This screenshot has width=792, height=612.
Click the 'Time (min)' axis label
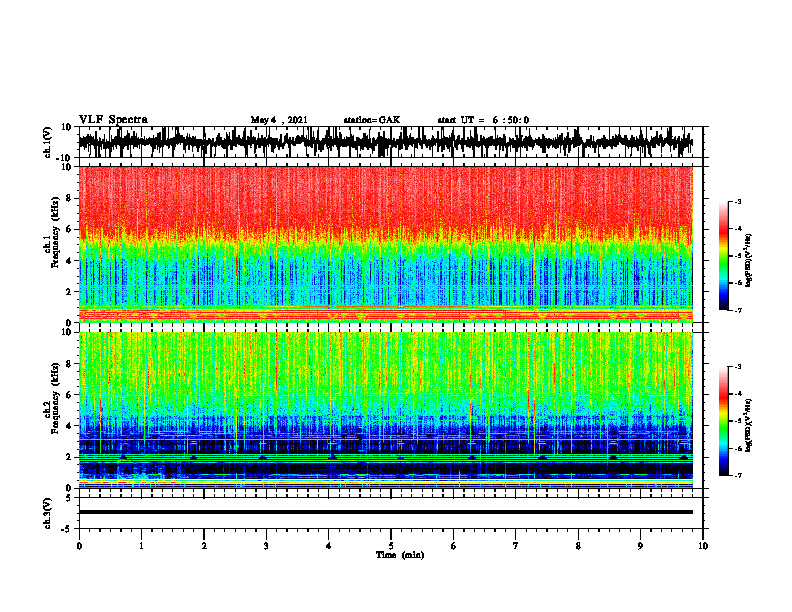400,555
